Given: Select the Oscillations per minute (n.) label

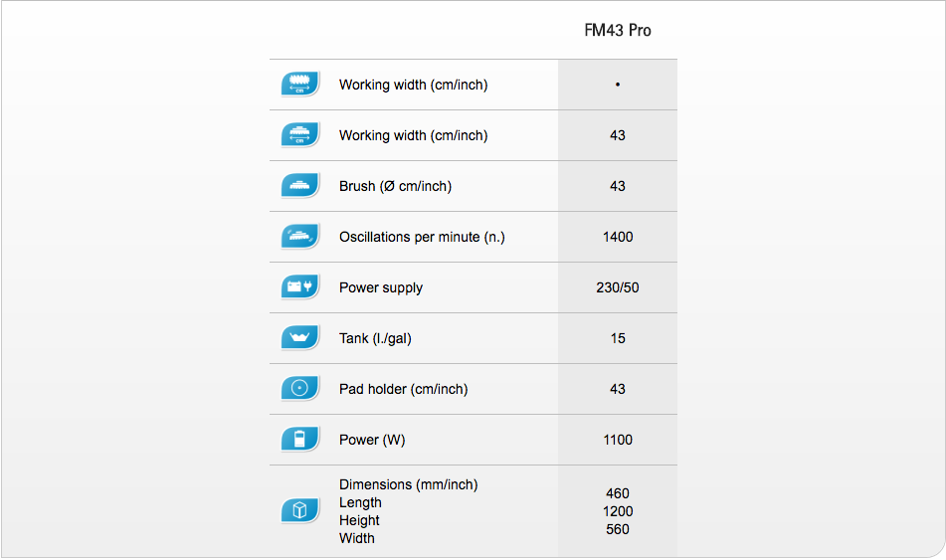Looking at the screenshot, I should [422, 237].
